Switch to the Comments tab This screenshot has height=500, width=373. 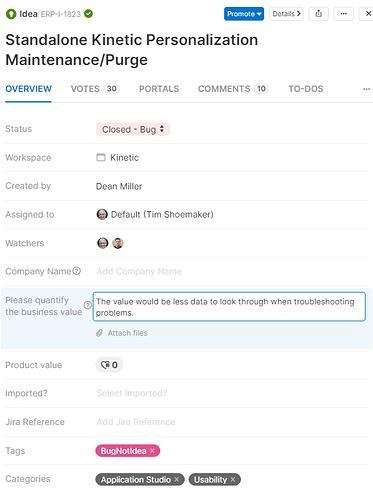click(x=233, y=89)
